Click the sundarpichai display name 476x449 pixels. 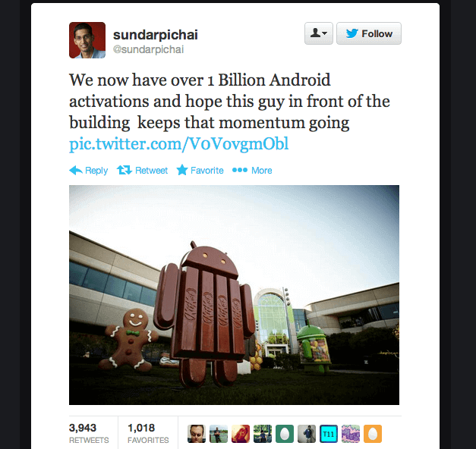click(156, 35)
